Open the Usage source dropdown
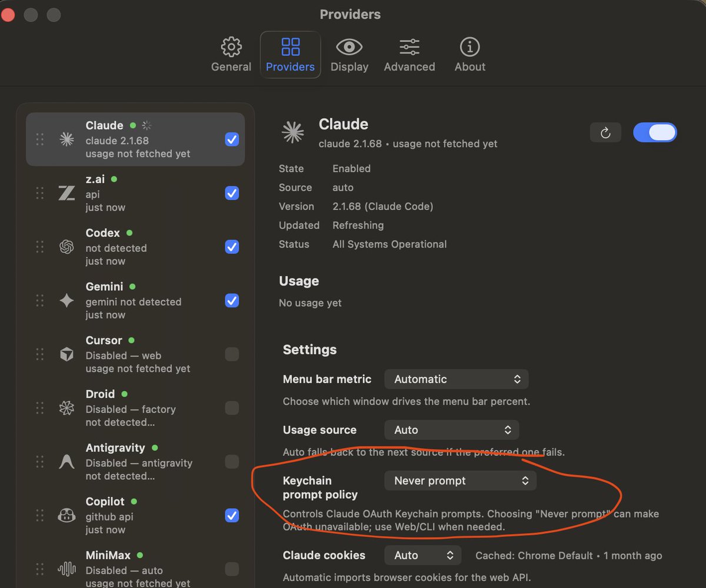The height and width of the screenshot is (588, 706). 452,430
